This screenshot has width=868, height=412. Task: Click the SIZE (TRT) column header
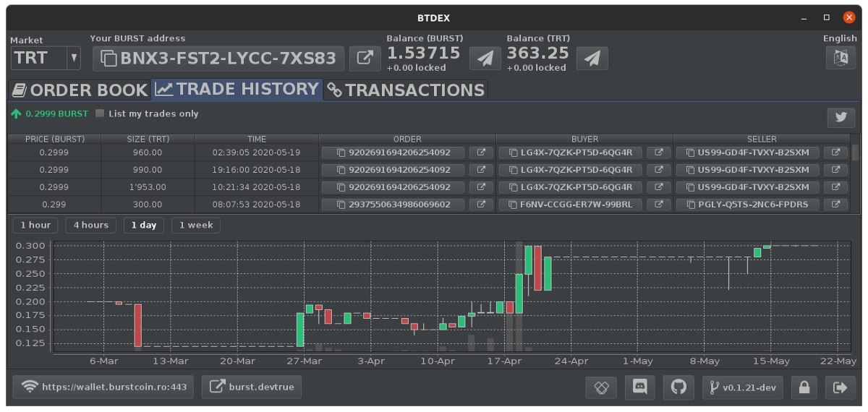pos(148,139)
